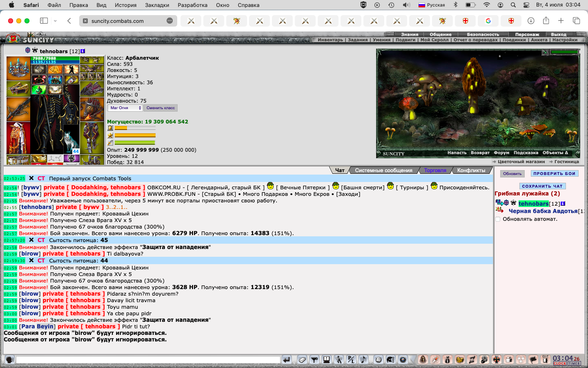Click the running man icon in chat bar

tap(339, 360)
